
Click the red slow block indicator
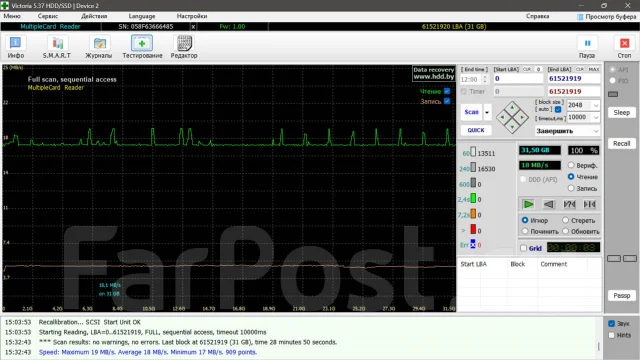point(473,229)
